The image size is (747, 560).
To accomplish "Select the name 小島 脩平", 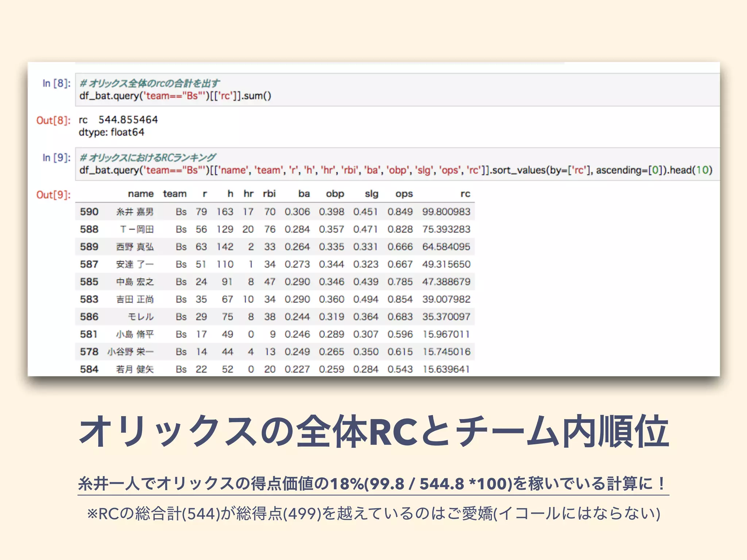I will [135, 334].
